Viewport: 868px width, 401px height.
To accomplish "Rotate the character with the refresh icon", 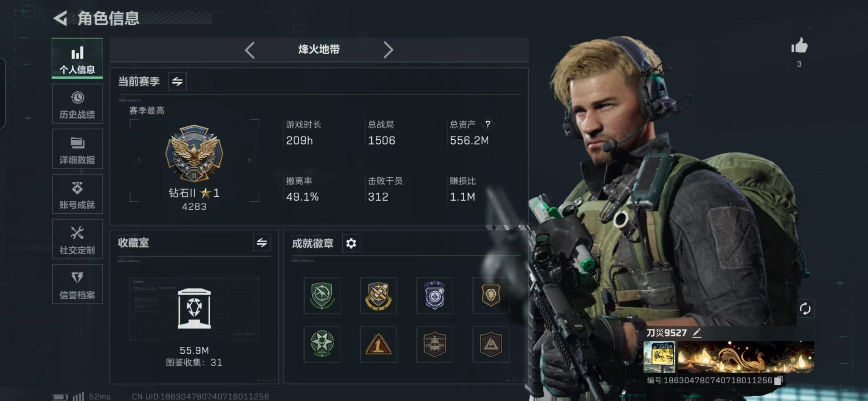I will pyautogui.click(x=805, y=309).
